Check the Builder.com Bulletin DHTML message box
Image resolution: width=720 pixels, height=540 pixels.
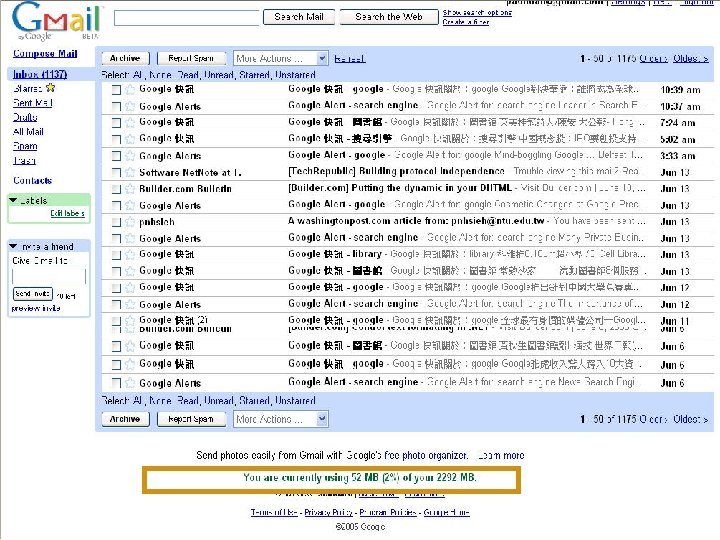coord(116,189)
